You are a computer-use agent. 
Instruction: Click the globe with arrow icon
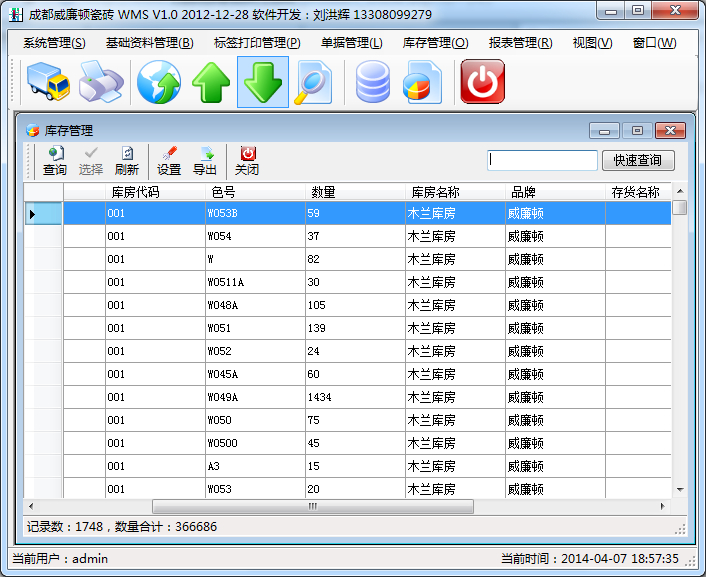point(158,82)
